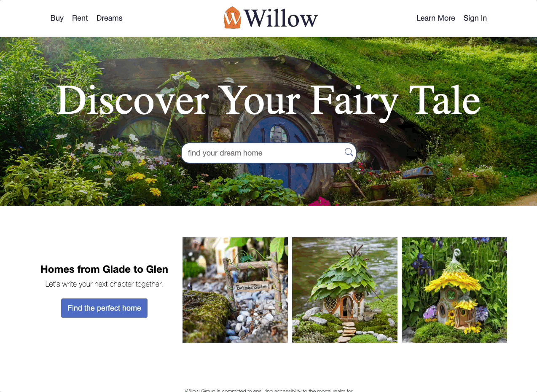Viewport: 537px width, 392px height.
Task: Click Sign In in the header
Action: [475, 18]
